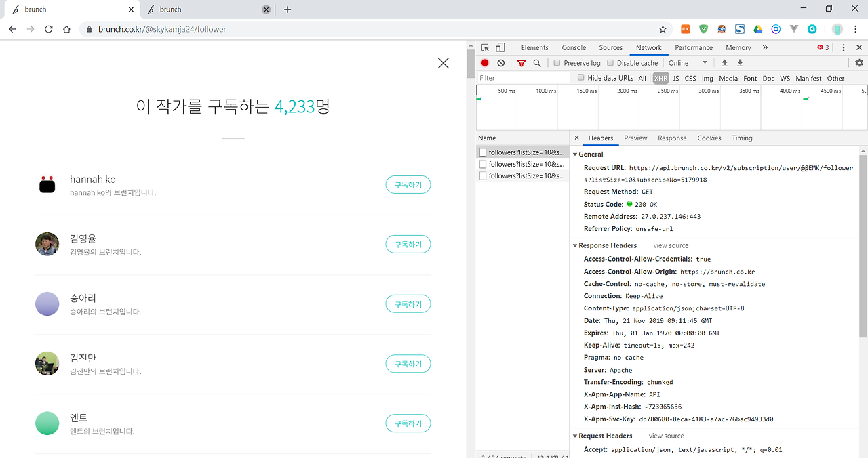Open the Performance panel
This screenshot has height=458, width=868.
point(694,47)
